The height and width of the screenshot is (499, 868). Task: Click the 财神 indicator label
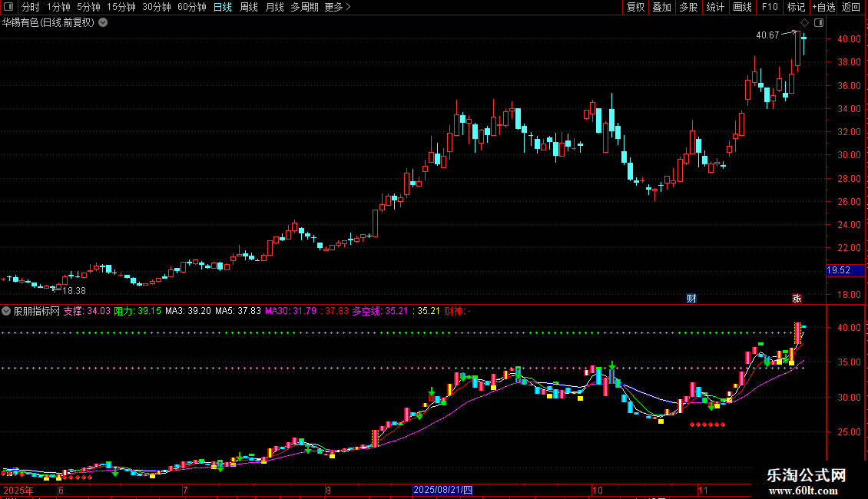(457, 311)
